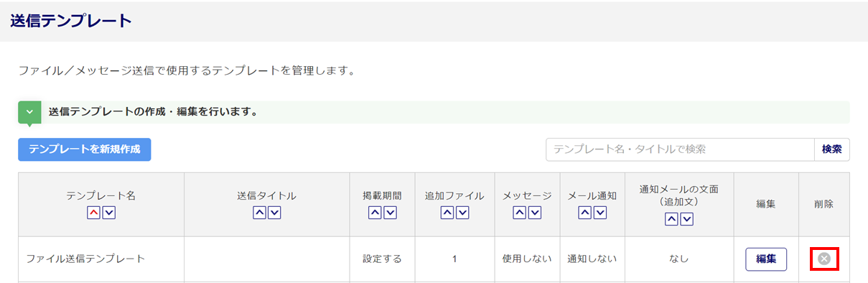Sort 通知メールの文面 column ascending
Screen dimensions: 868x283
pos(671,220)
